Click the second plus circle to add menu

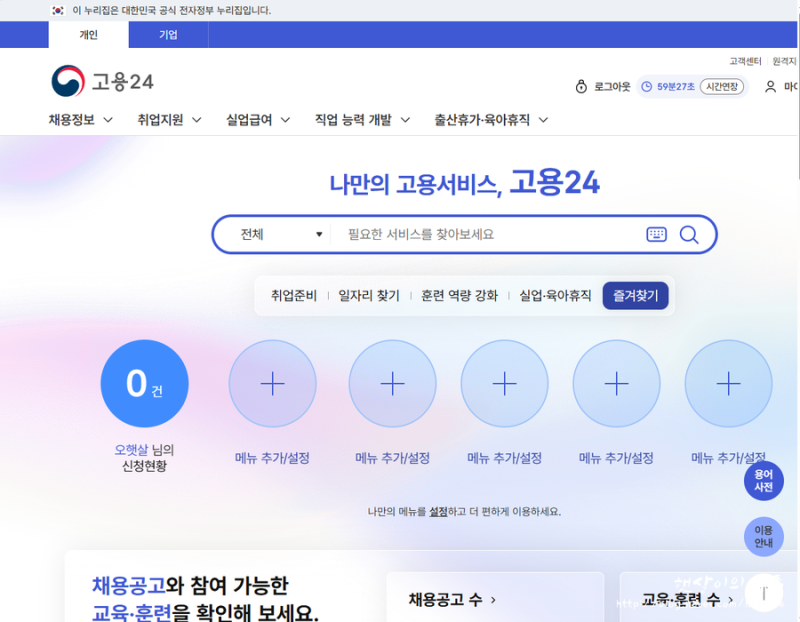tap(392, 384)
